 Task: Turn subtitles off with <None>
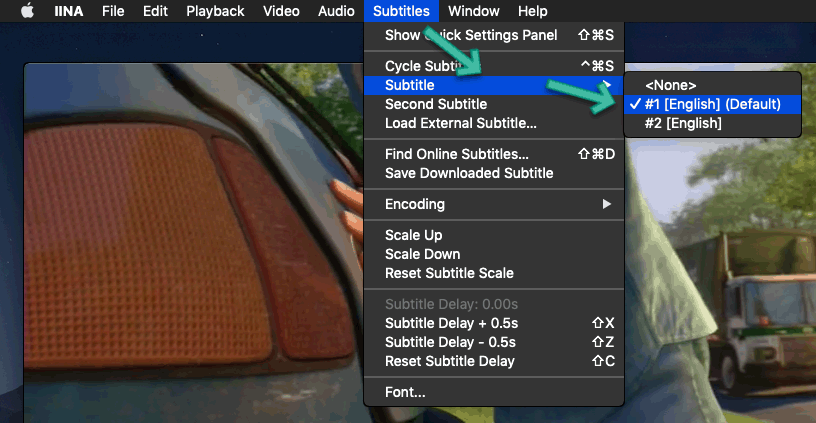coord(712,85)
